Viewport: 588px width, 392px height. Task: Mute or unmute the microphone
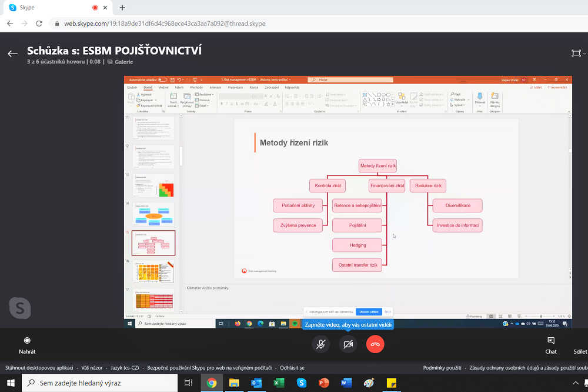tap(320, 344)
